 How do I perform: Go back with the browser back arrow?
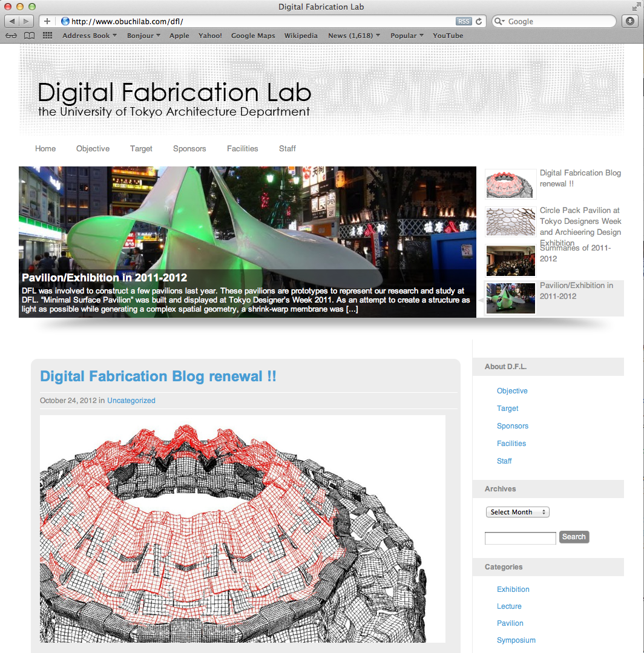(11, 21)
